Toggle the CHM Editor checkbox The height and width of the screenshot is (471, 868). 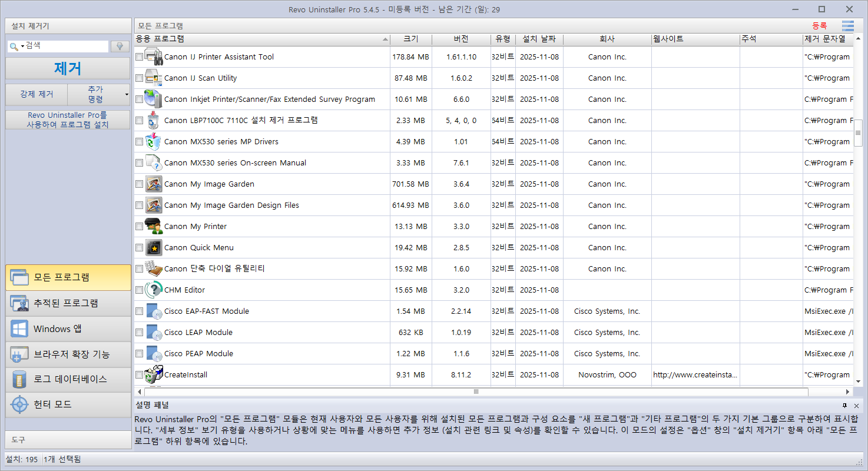coord(139,290)
